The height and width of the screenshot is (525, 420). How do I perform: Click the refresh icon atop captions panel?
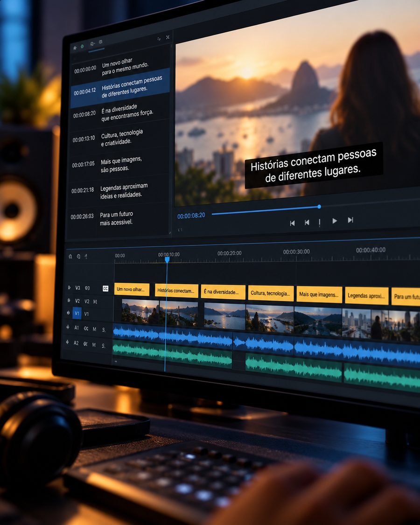[x=159, y=39]
